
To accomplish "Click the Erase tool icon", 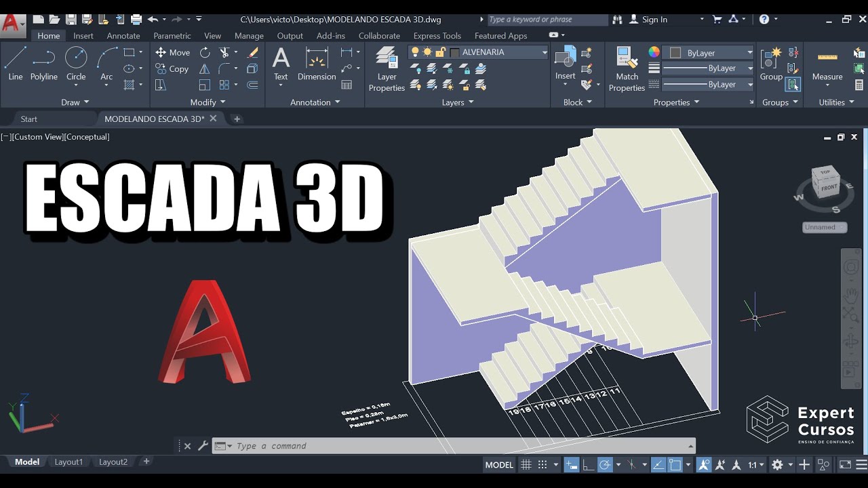I will pyautogui.click(x=252, y=52).
